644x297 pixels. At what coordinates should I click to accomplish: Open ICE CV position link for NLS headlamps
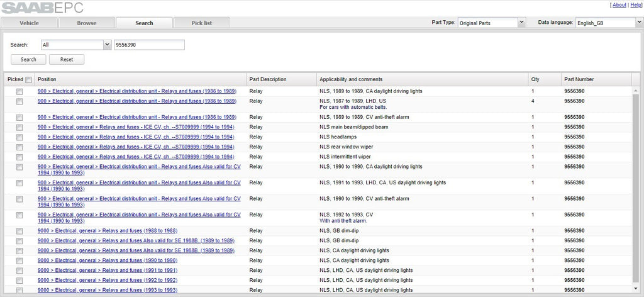coord(136,137)
